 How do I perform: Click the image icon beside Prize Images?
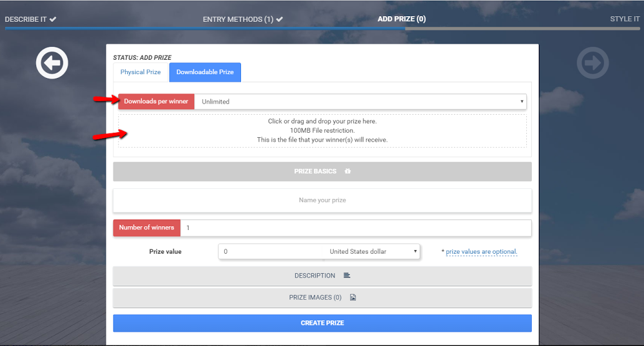click(353, 297)
